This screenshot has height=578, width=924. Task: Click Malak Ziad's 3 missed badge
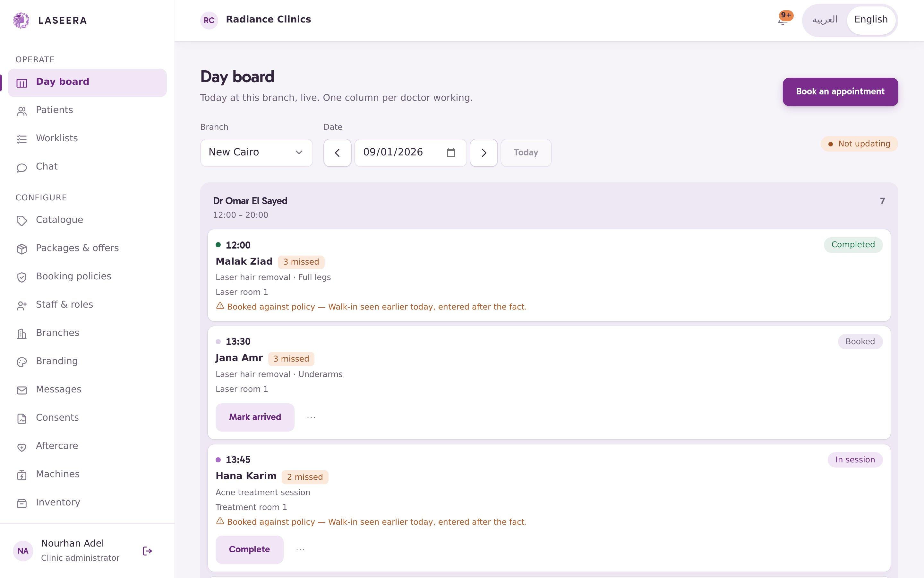[x=301, y=262]
